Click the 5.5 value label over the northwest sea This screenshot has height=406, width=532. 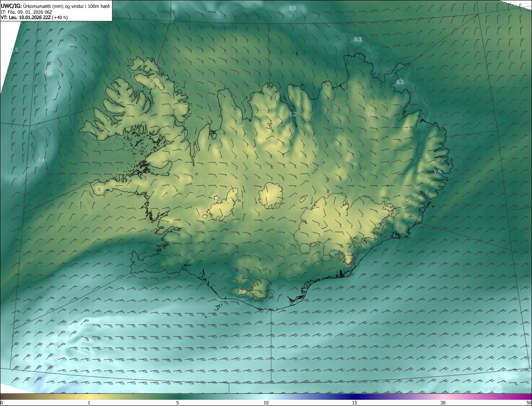pos(15,50)
